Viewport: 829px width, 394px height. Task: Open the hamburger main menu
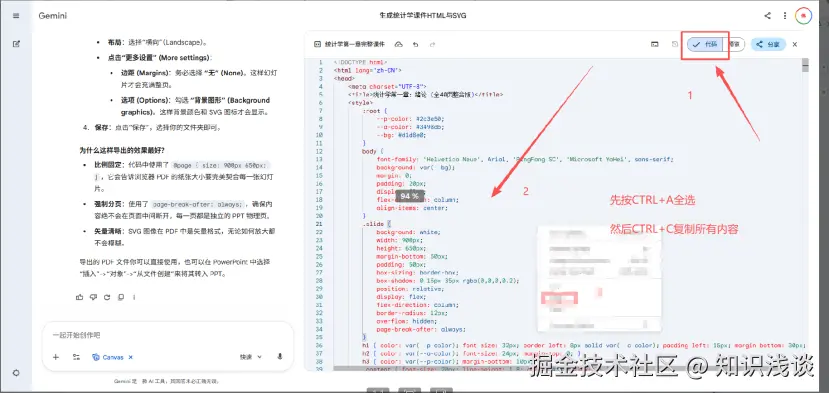[x=16, y=16]
